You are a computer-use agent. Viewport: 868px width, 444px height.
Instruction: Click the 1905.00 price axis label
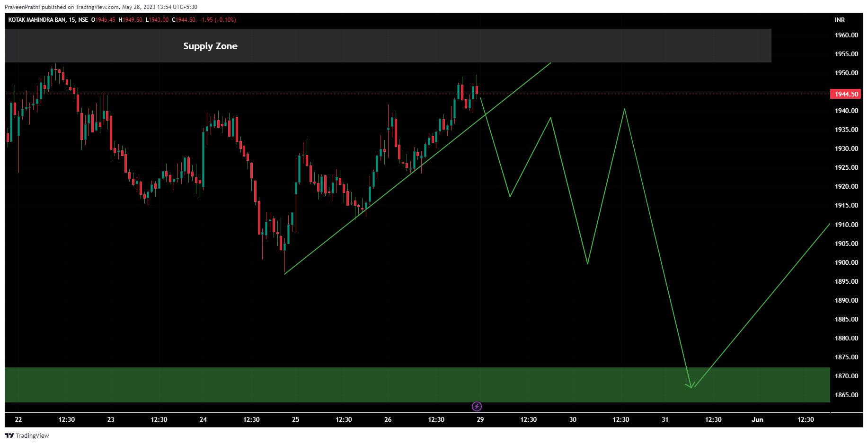846,244
